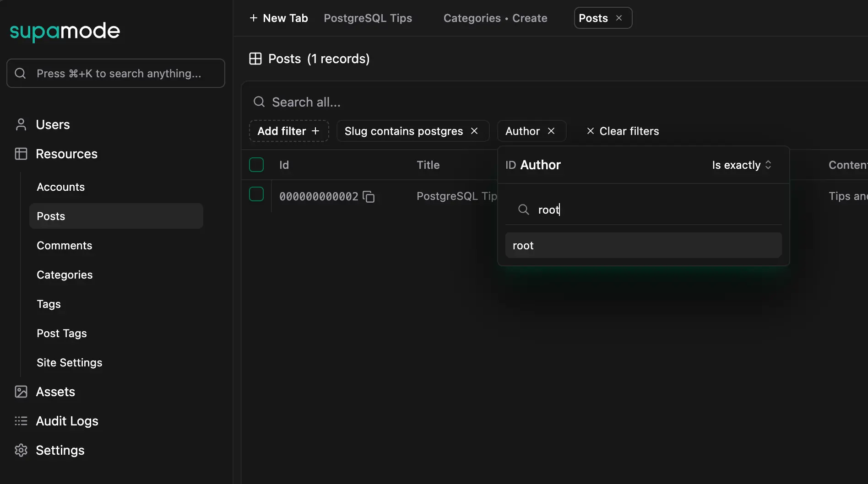Remove the 'Slug contains postgres' filter
Screen dimensions: 868x484
click(x=474, y=131)
